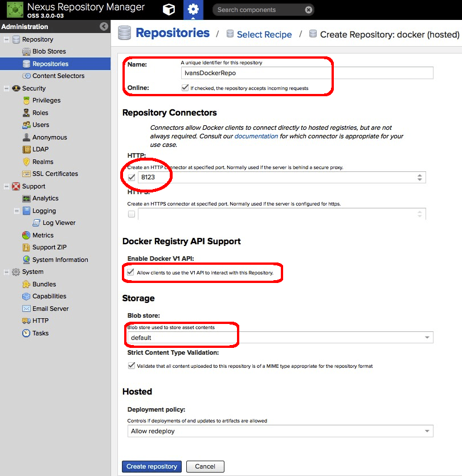The image size is (462, 476).
Task: Open the LDAP configuration
Action: pyautogui.click(x=40, y=149)
